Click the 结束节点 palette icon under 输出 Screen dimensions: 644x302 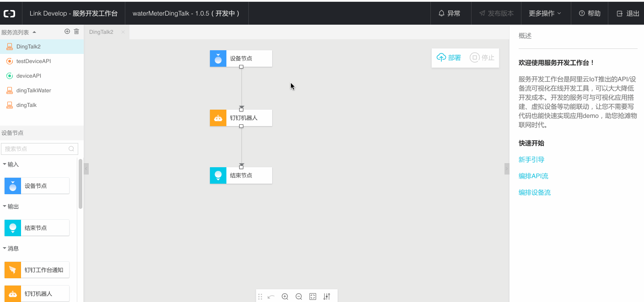tap(13, 228)
